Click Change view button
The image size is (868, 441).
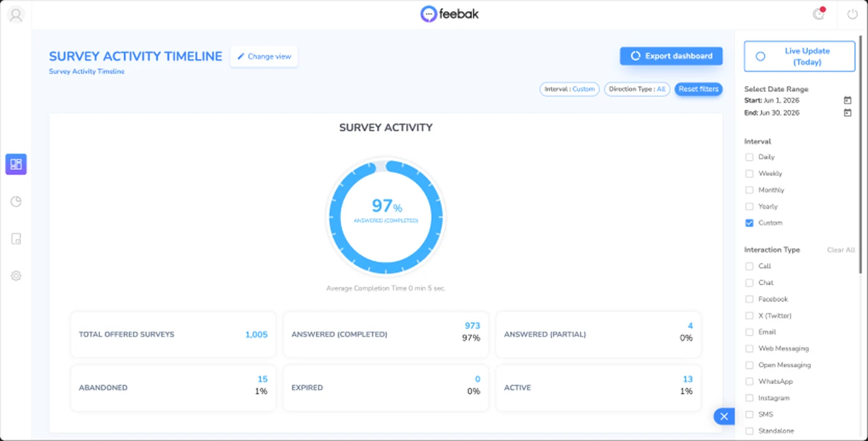(264, 56)
